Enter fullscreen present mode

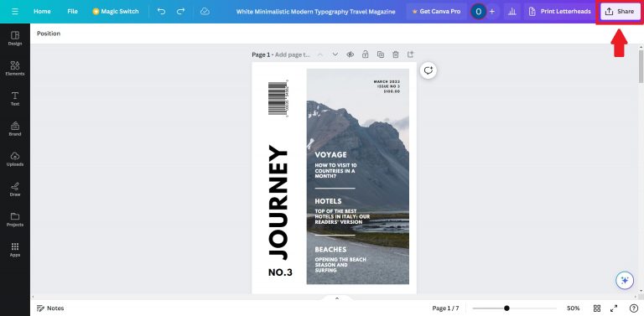(x=614, y=308)
